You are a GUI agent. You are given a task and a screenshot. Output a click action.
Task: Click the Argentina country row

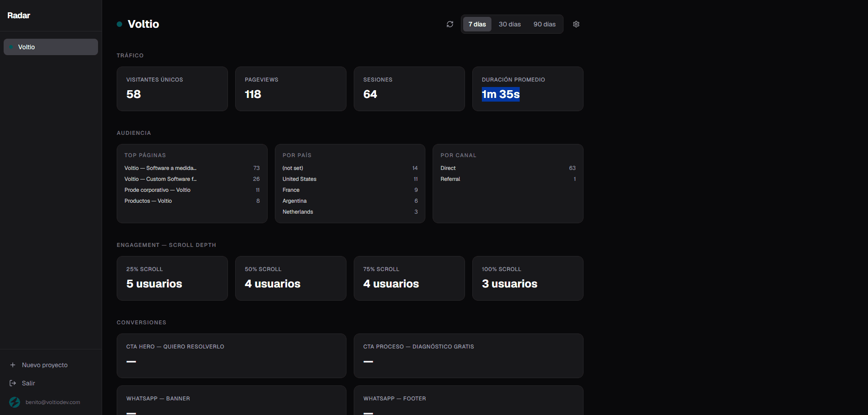[x=350, y=201]
